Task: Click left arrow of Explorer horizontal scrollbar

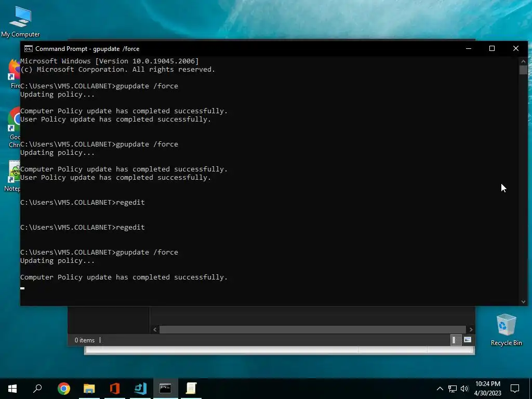Action: coord(155,329)
